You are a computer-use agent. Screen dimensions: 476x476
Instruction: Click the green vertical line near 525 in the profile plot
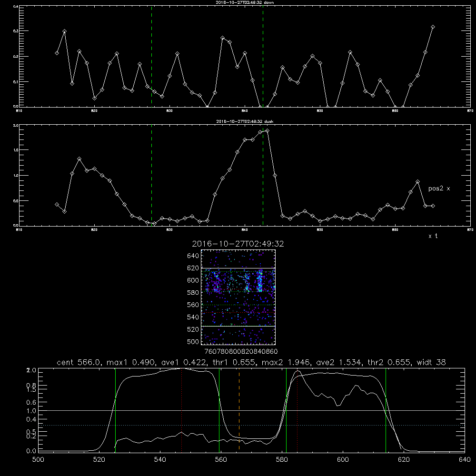pos(115,410)
